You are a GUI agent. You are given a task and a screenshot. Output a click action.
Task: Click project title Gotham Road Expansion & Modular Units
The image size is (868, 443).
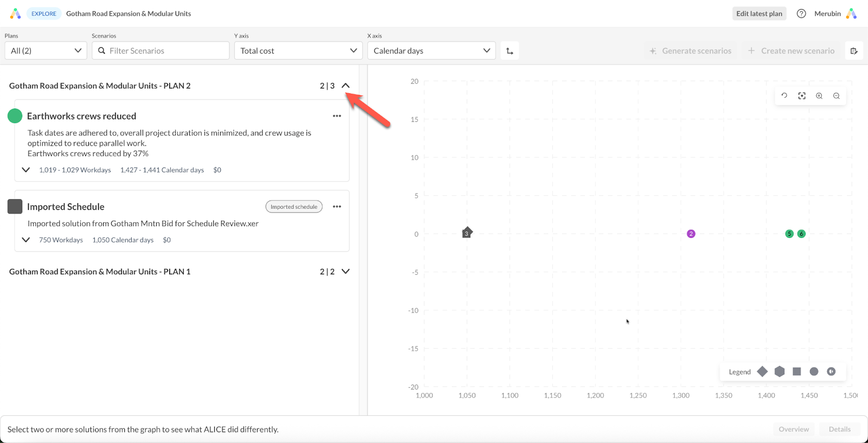(129, 14)
